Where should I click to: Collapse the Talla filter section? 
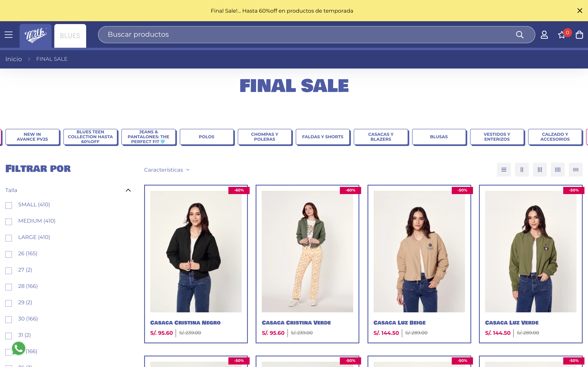pyautogui.click(x=128, y=190)
